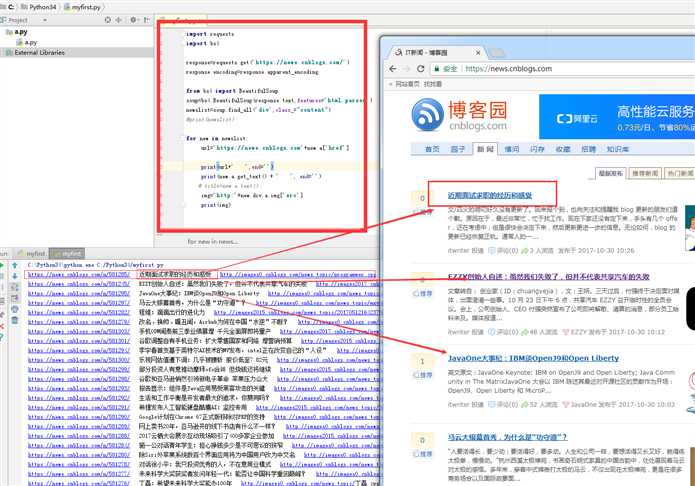Click the 阿里云 blue banner advertisement

point(617,117)
